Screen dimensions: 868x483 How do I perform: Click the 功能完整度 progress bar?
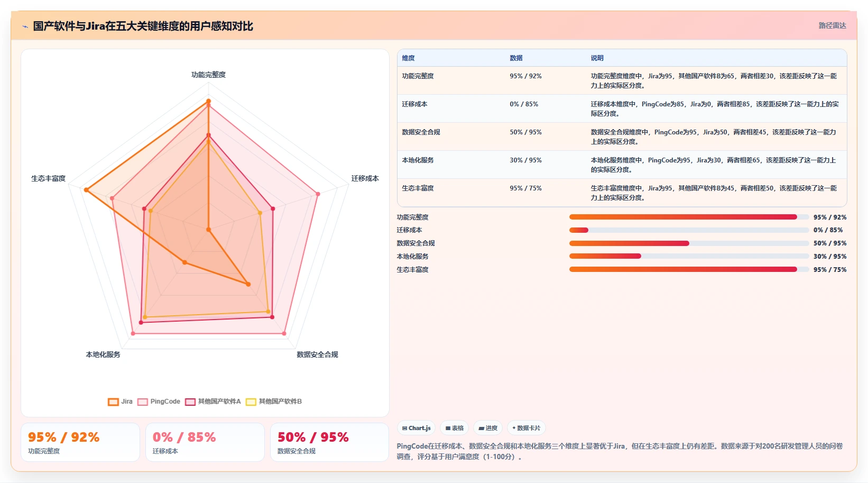[x=689, y=217]
